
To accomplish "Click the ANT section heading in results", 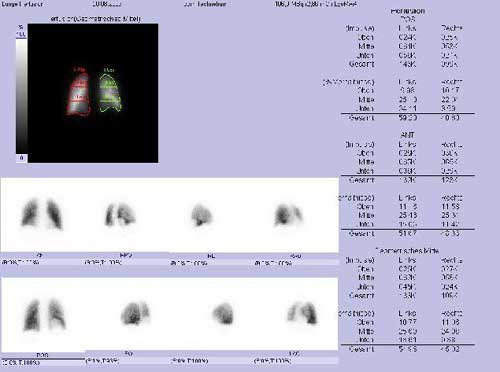I will click(407, 135).
